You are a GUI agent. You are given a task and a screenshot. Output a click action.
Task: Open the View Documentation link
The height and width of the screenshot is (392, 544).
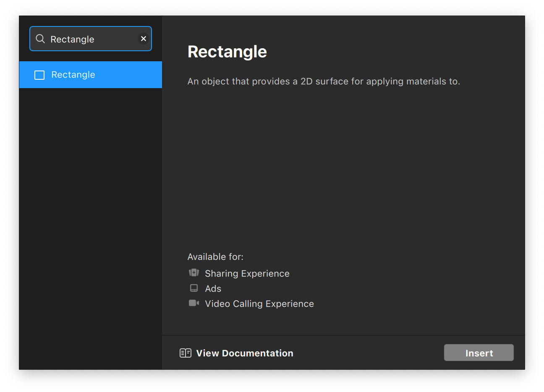[x=244, y=353]
